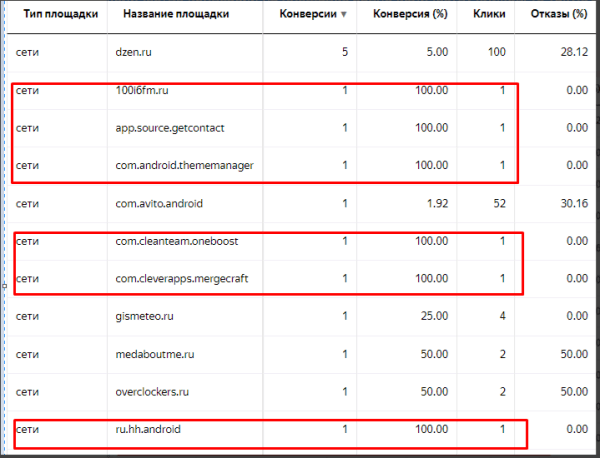Select the 100i6fm.ru placement name
The image size is (600, 458).
click(x=142, y=90)
